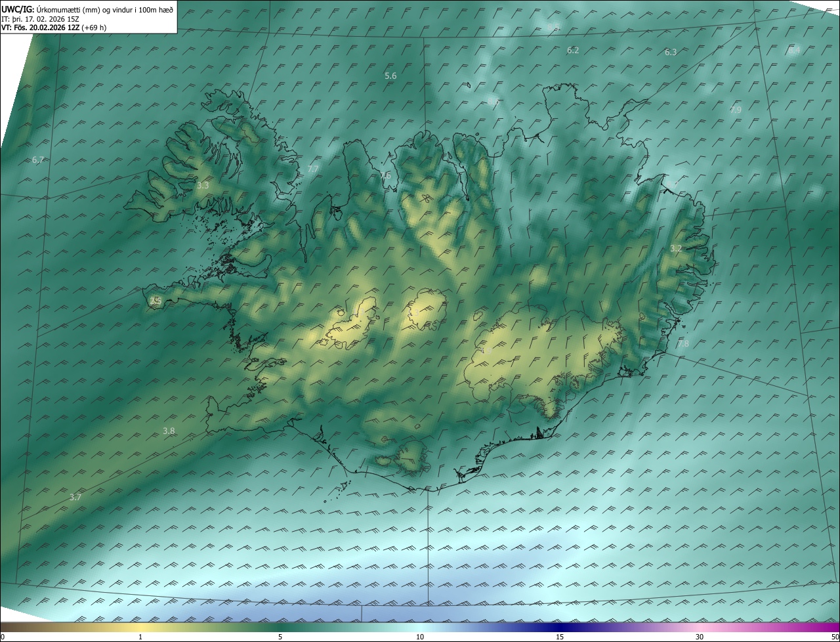Click the '1' tick on the color scale

[140, 637]
